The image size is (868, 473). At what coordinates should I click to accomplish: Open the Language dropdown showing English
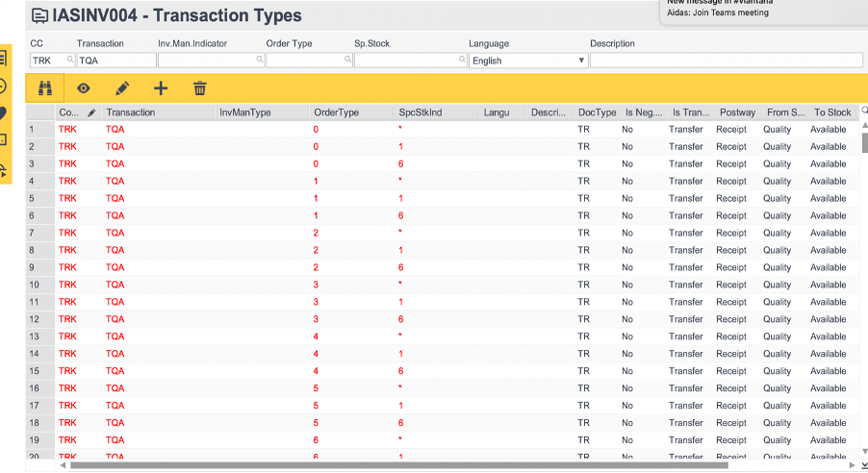coord(527,61)
